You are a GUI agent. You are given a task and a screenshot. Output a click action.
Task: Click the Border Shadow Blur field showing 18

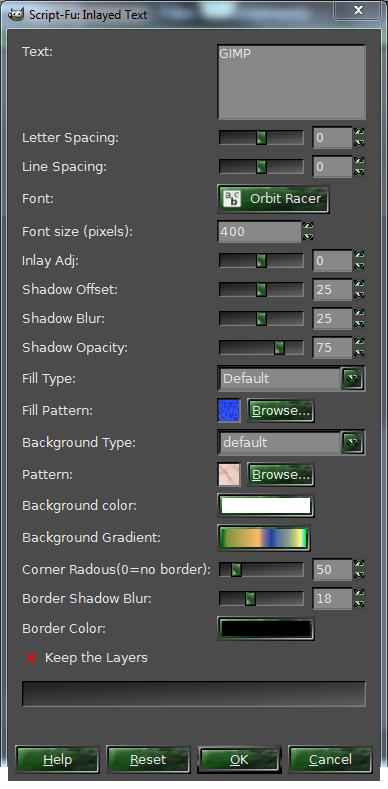tap(332, 598)
